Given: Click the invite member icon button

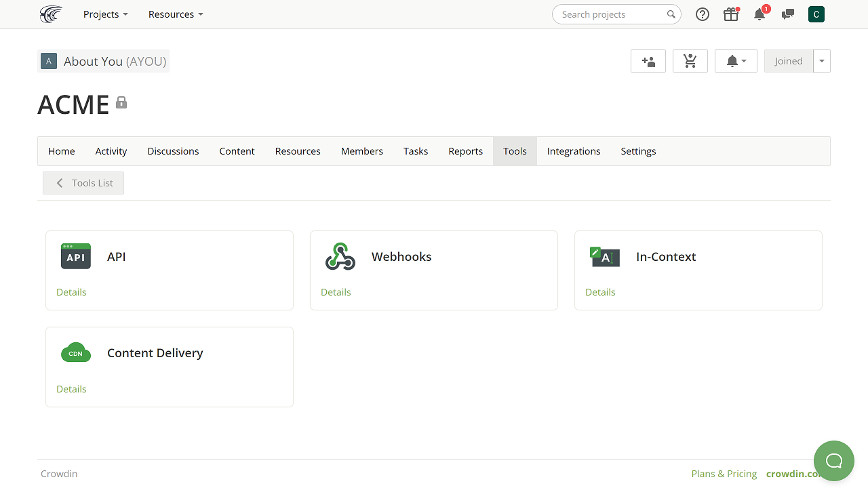Looking at the screenshot, I should [648, 61].
